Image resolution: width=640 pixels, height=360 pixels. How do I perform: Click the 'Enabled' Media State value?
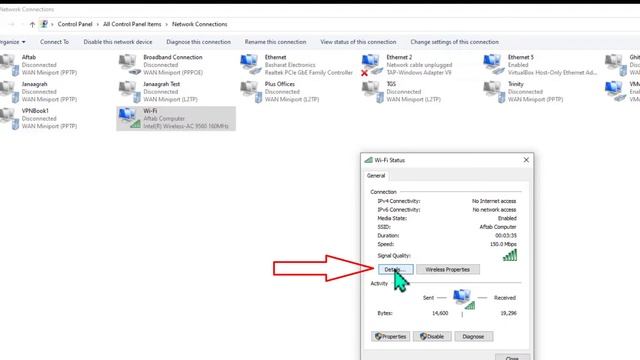[507, 218]
